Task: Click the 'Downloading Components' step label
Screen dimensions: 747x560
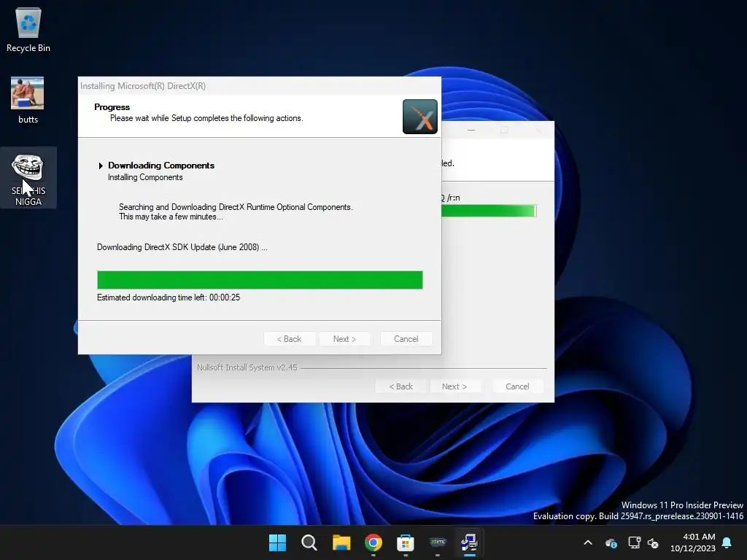Action: tap(161, 166)
